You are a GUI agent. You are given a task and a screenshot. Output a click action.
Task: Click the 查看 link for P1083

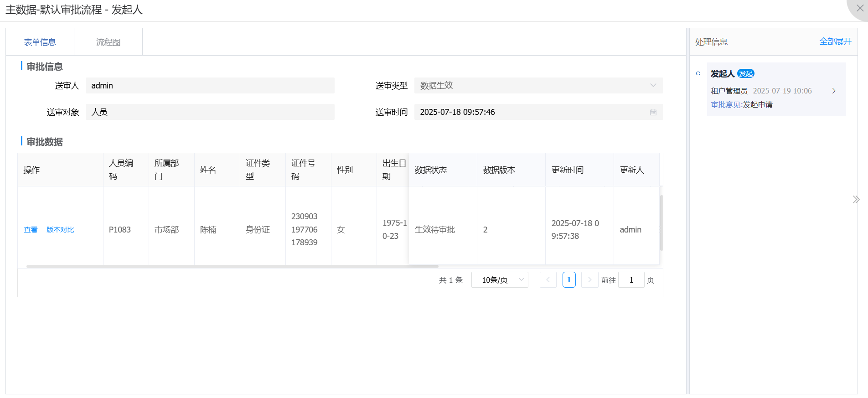31,230
